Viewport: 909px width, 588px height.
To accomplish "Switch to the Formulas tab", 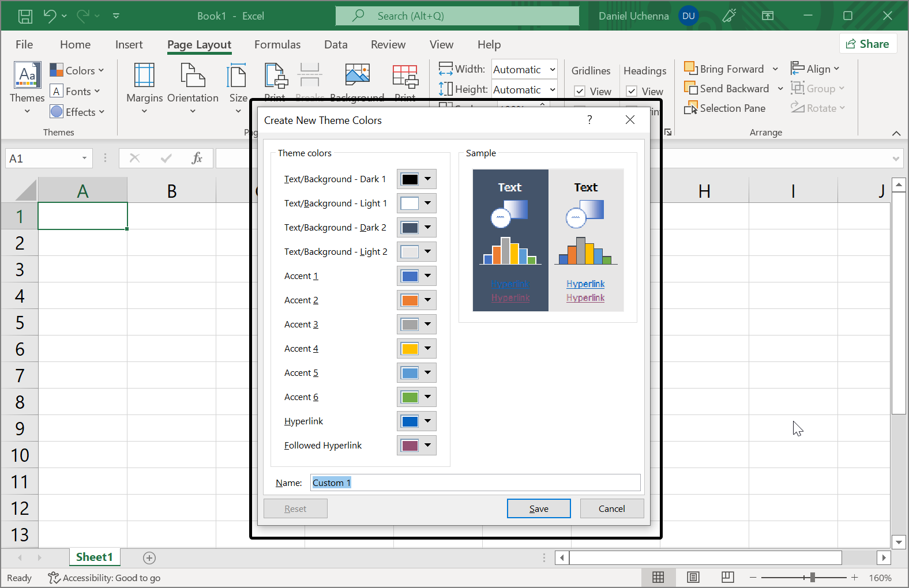I will coord(277,44).
